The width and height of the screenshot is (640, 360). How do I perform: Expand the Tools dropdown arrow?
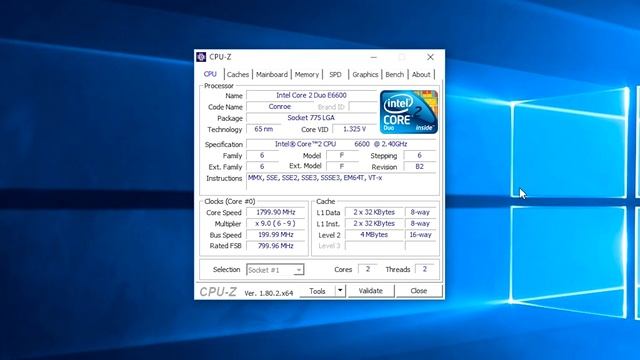pyautogui.click(x=340, y=291)
